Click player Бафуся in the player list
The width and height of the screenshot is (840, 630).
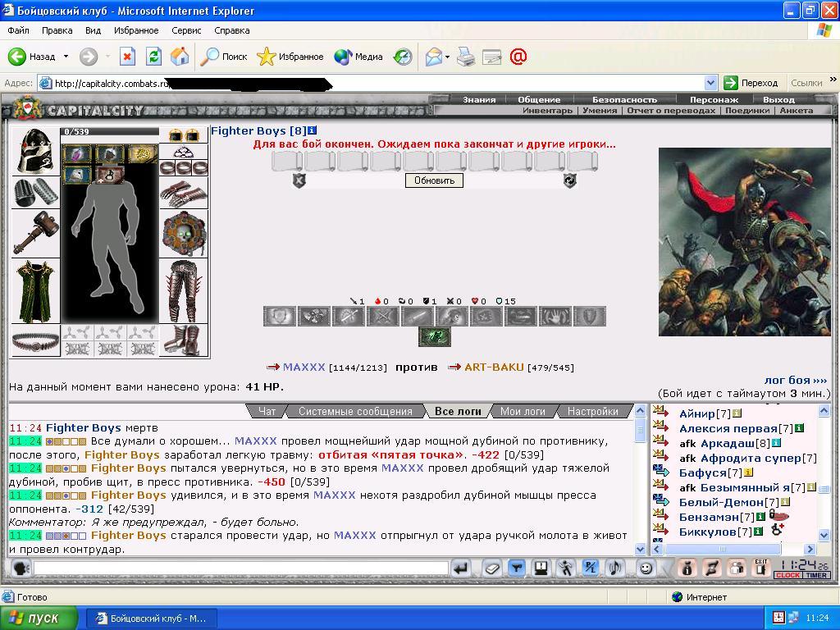(702, 472)
